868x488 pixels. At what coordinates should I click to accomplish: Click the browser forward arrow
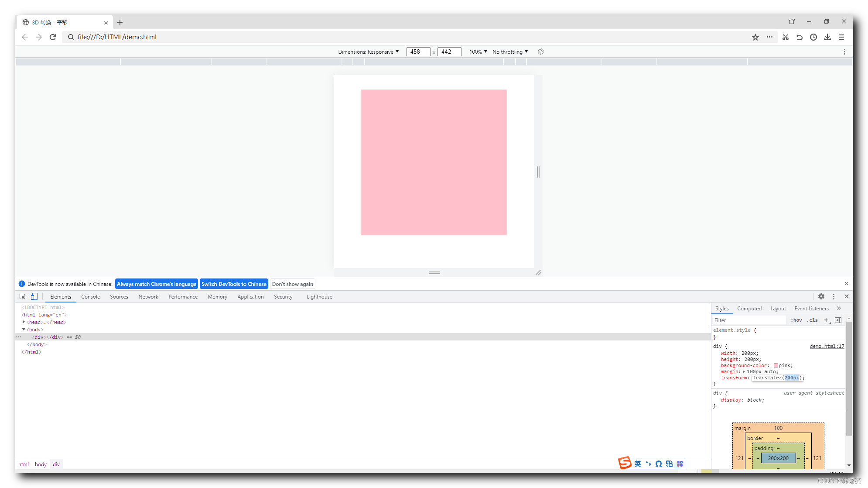[39, 37]
